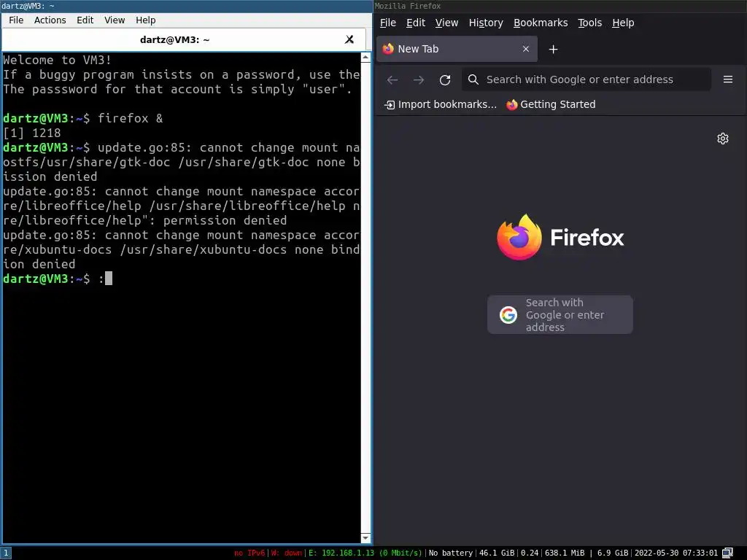Click the terminal prompt with cursor
747x560 pixels.
pyautogui.click(x=57, y=279)
